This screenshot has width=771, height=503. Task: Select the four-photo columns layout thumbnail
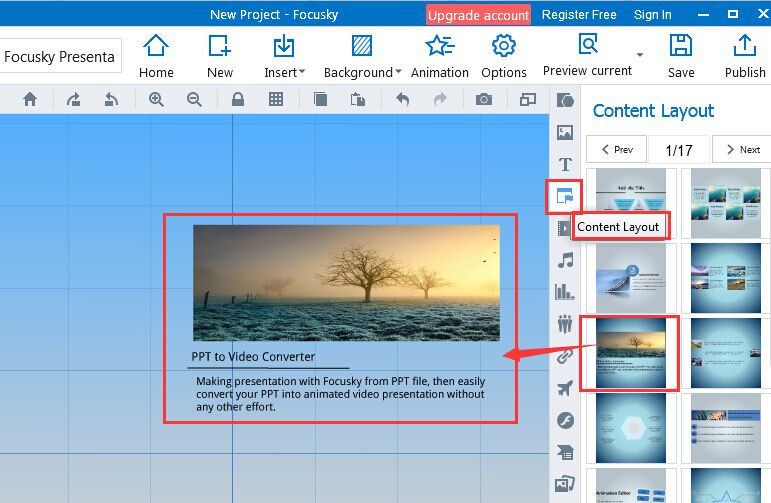tap(726, 278)
